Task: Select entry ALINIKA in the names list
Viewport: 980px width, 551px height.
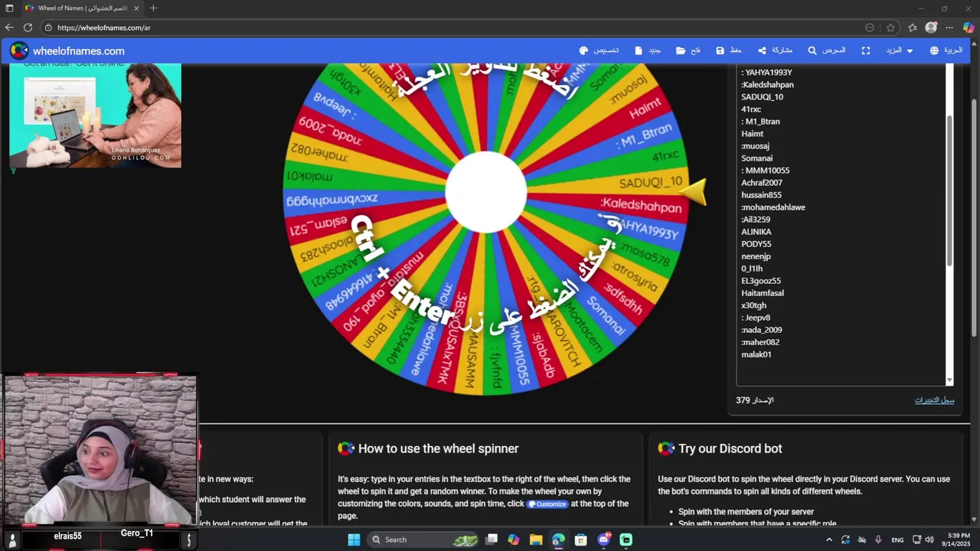Action: coord(756,232)
